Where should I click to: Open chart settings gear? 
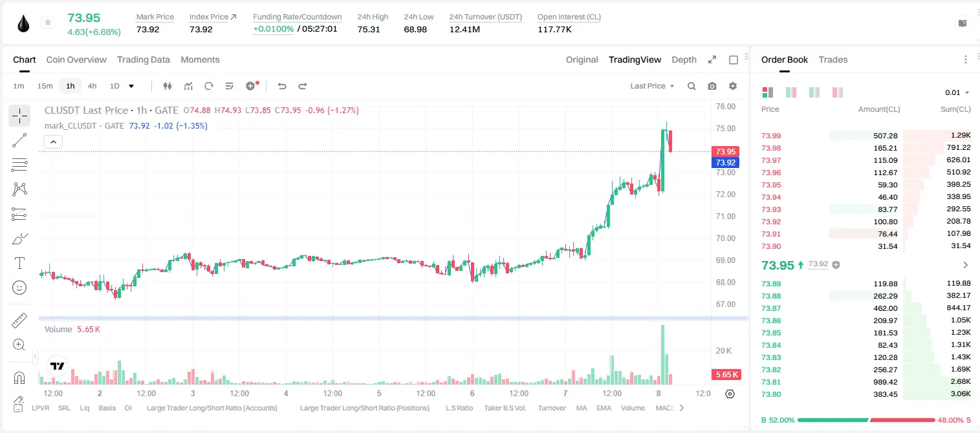point(733,86)
